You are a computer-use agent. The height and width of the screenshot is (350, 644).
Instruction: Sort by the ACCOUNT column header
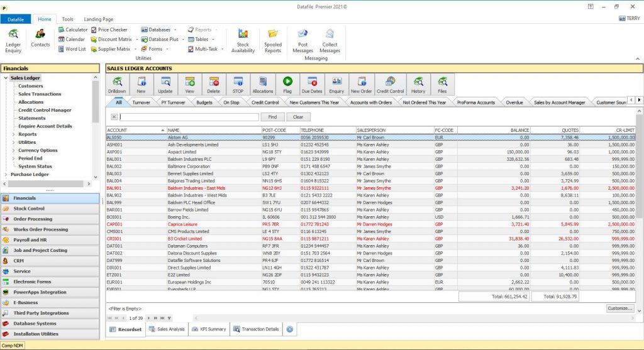tap(136, 130)
